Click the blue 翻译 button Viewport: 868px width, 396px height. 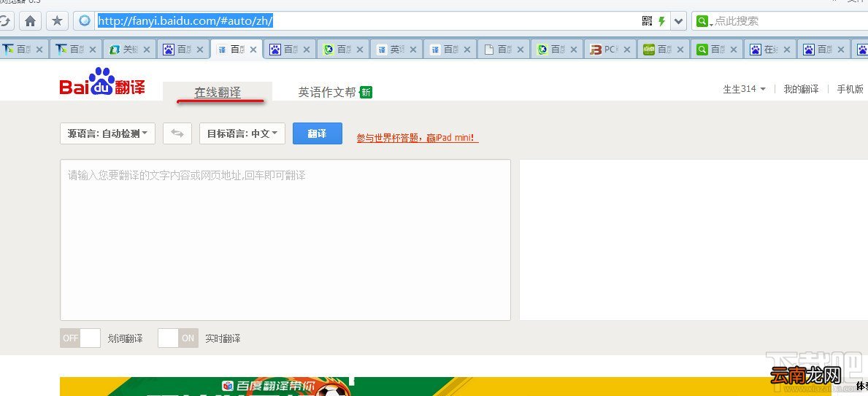coord(318,133)
